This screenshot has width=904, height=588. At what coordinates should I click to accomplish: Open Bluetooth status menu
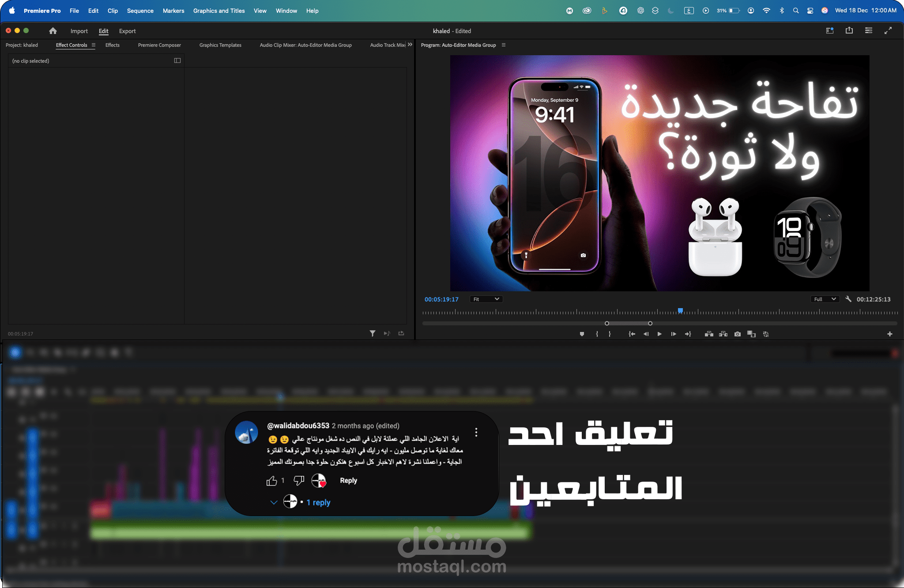coord(782,11)
